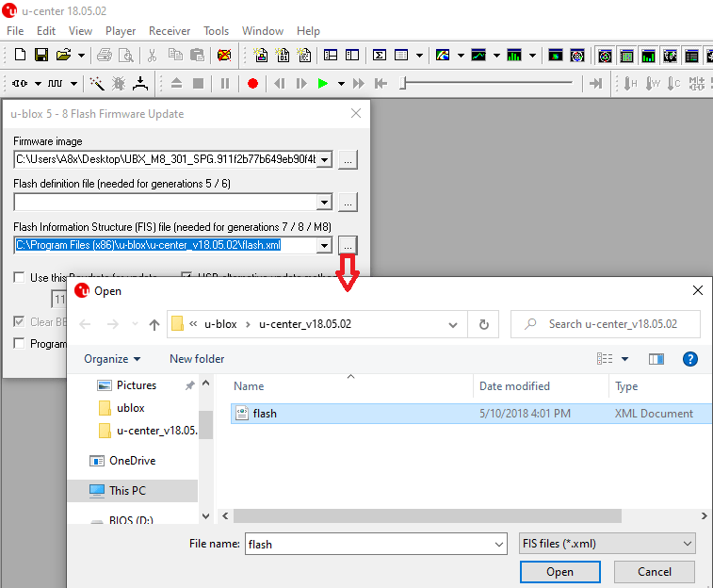The width and height of the screenshot is (713, 588).
Task: Click the horizontal scrollbar in file list
Action: 428,516
